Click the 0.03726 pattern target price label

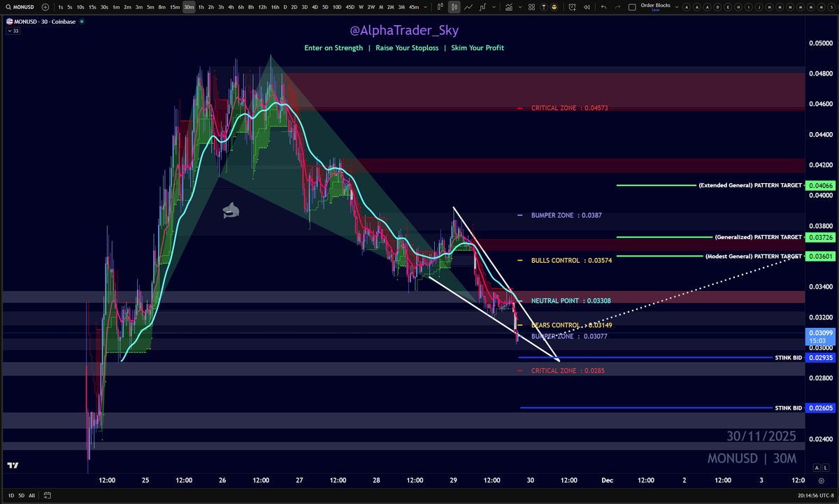[x=819, y=238]
